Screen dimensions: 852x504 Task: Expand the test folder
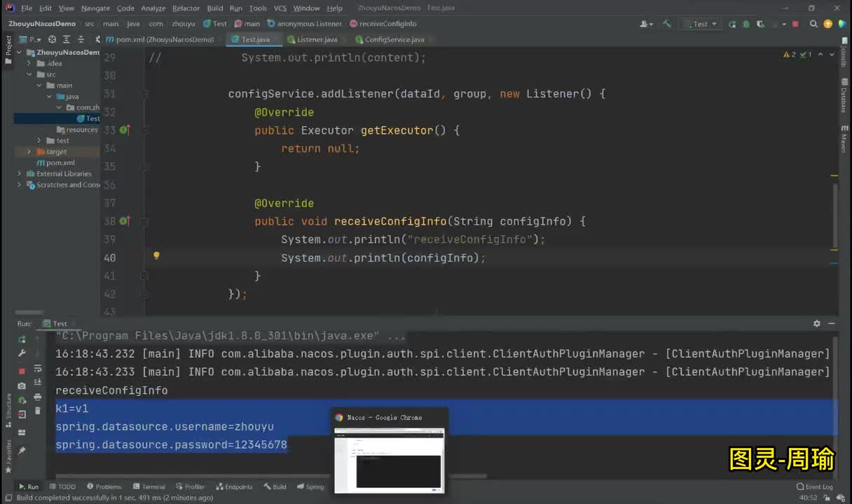[39, 141]
